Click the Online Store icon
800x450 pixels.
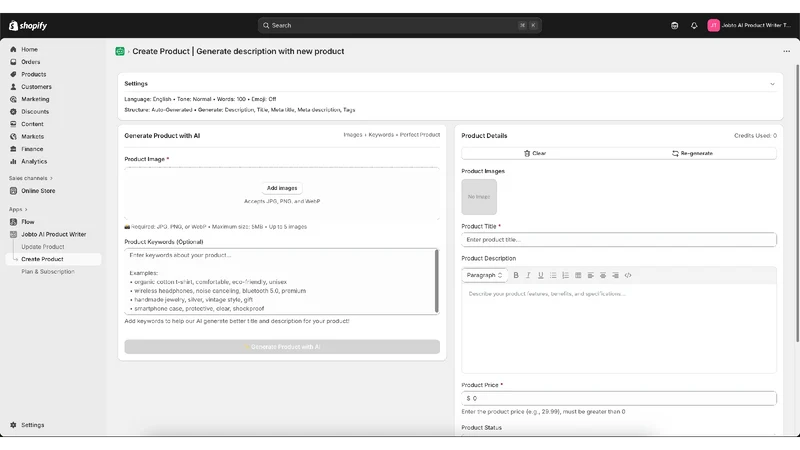click(x=13, y=191)
